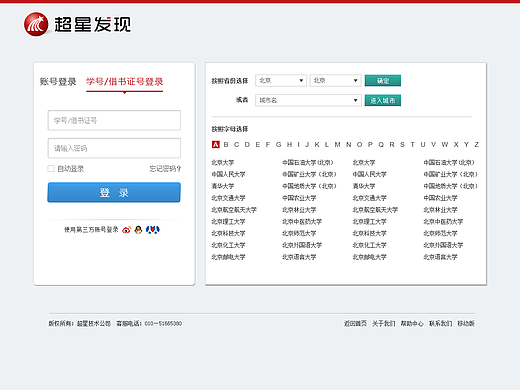Filter schools by letter E
The image size is (520, 390).
click(x=258, y=144)
